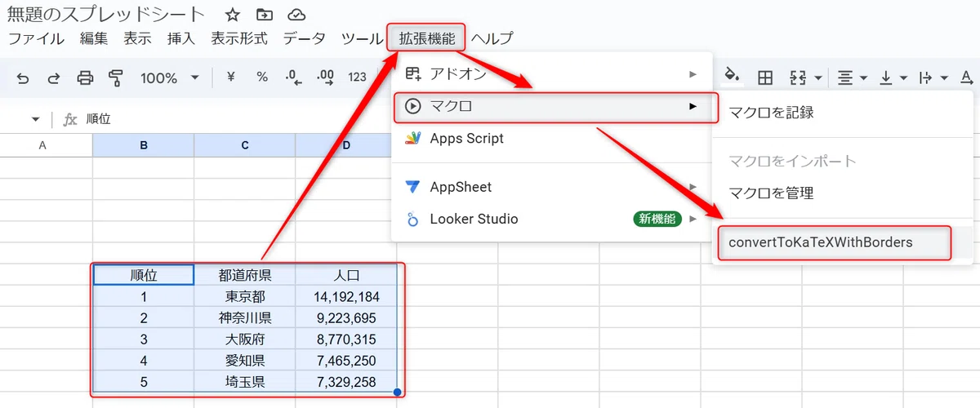The height and width of the screenshot is (408, 980).
Task: Expand the vertical align dropdown arrow
Action: 904,78
